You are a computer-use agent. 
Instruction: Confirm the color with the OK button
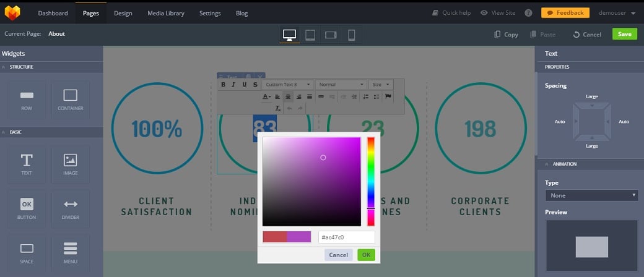pos(366,255)
